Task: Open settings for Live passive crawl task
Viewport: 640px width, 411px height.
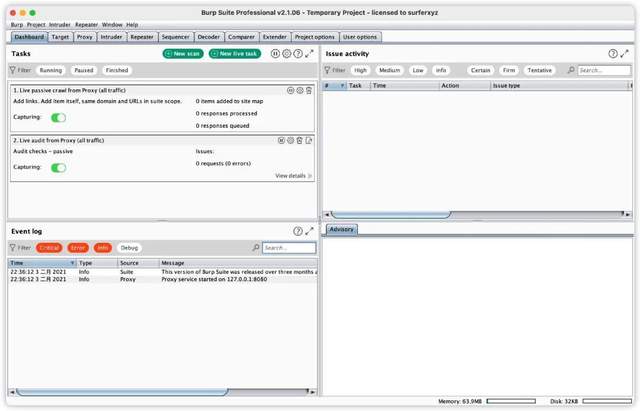Action: coord(299,90)
